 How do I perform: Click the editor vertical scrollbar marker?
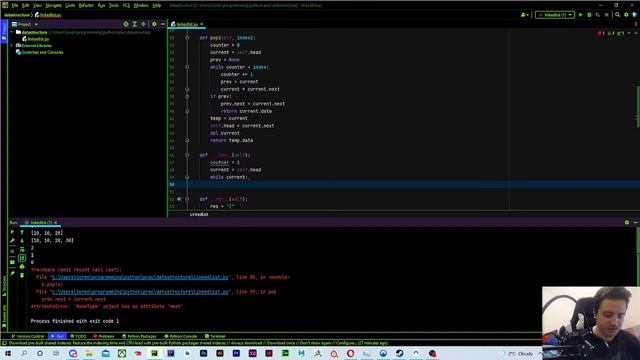point(638,107)
